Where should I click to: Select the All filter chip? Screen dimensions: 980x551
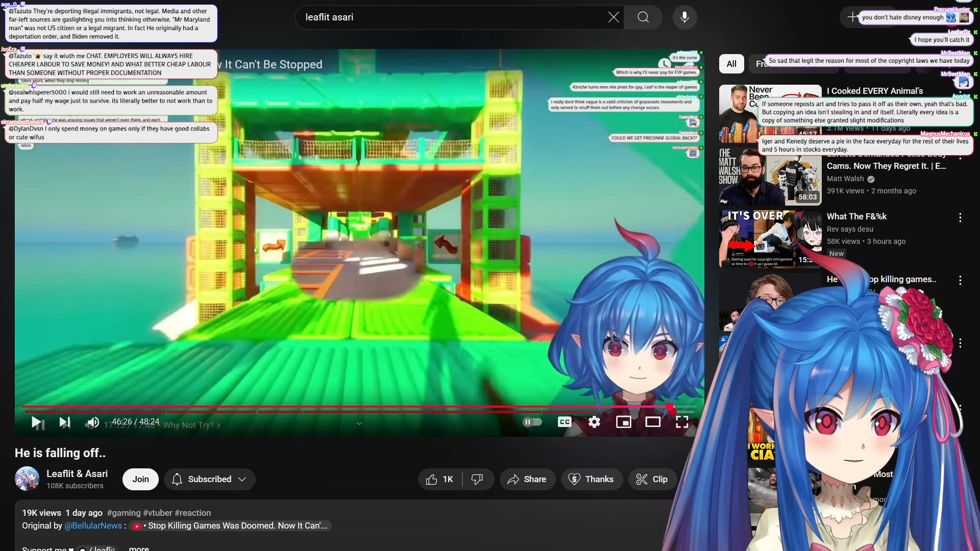coord(731,64)
